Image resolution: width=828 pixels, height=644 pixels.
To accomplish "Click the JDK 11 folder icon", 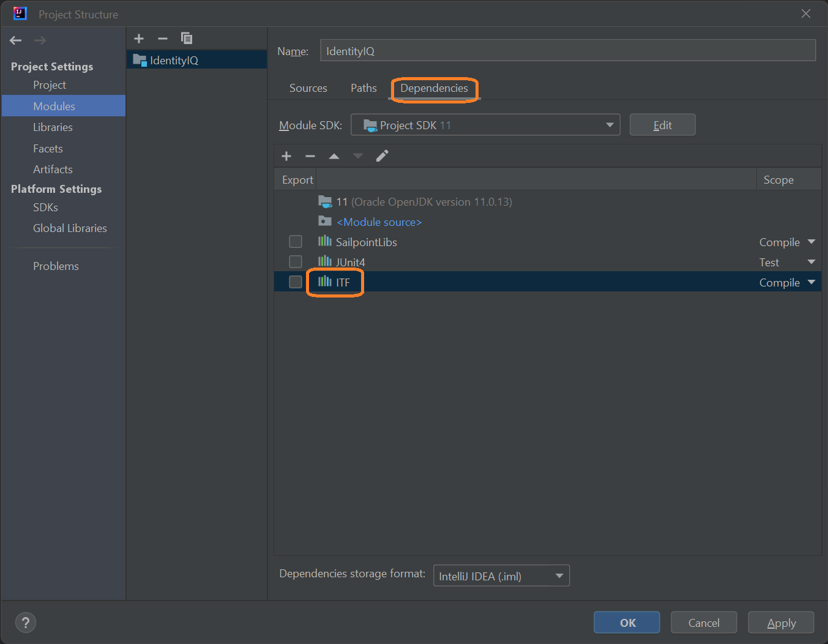I will tap(325, 201).
